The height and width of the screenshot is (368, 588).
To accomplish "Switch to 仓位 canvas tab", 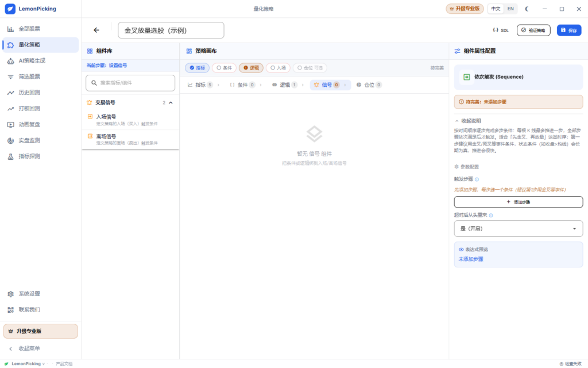I will (369, 85).
